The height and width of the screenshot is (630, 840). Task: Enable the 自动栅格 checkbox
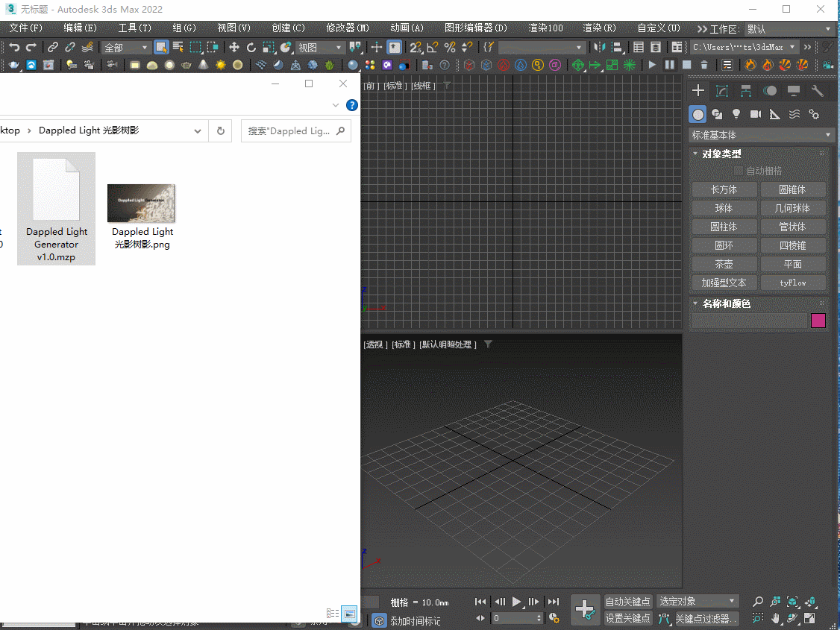coord(739,171)
